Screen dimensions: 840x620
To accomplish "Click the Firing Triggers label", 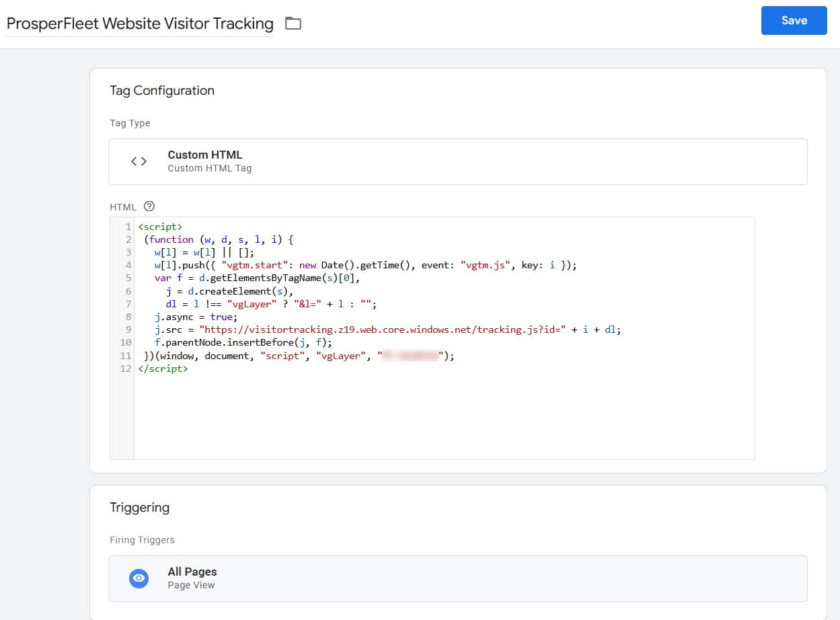I will point(142,540).
